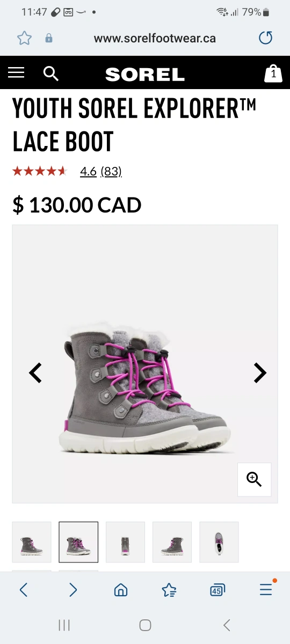This screenshot has height=644, width=290.
Task: Click the SOREL logo
Action: 145,75
